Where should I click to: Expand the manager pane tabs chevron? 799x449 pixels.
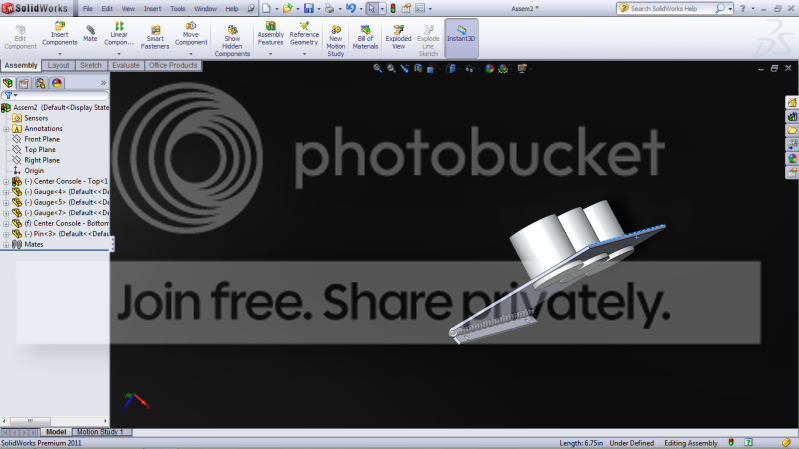[103, 83]
